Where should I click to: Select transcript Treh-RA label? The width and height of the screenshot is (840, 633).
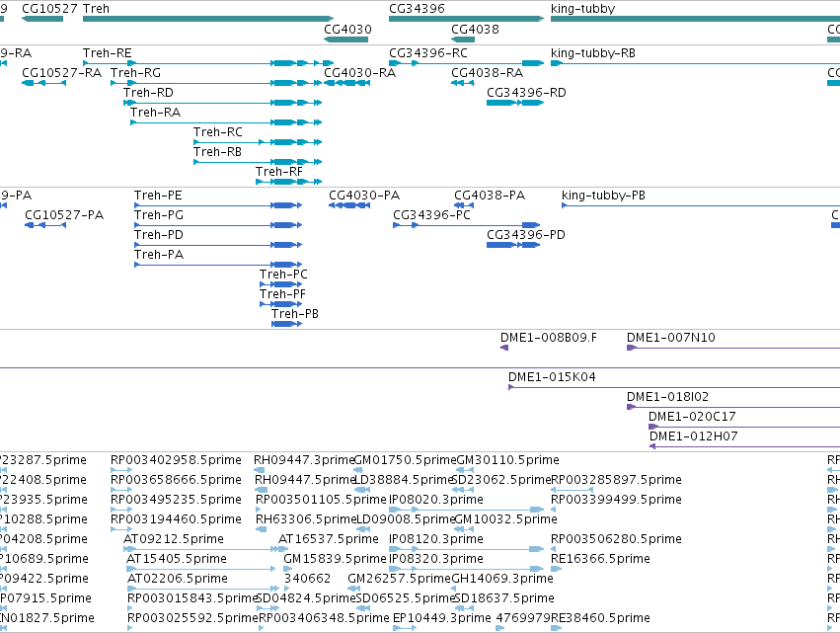coord(155,113)
